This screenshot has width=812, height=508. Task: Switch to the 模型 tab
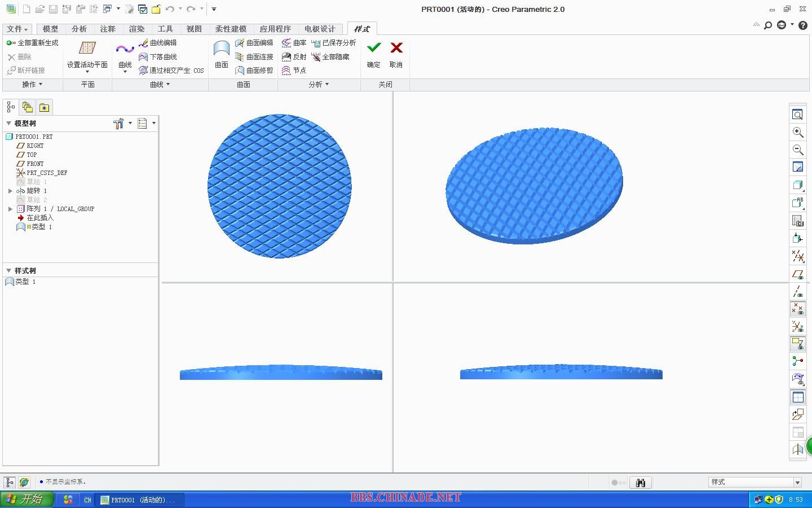pyautogui.click(x=50, y=29)
